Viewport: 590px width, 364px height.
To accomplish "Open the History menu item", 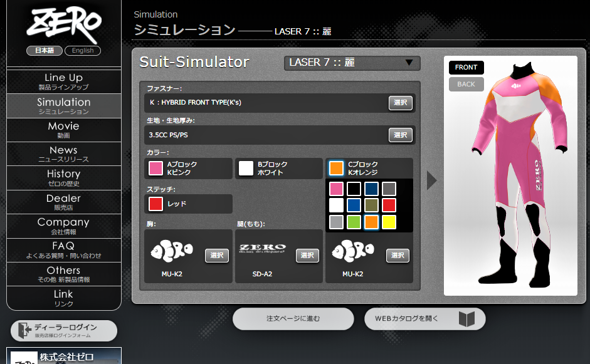I will 63,178.
